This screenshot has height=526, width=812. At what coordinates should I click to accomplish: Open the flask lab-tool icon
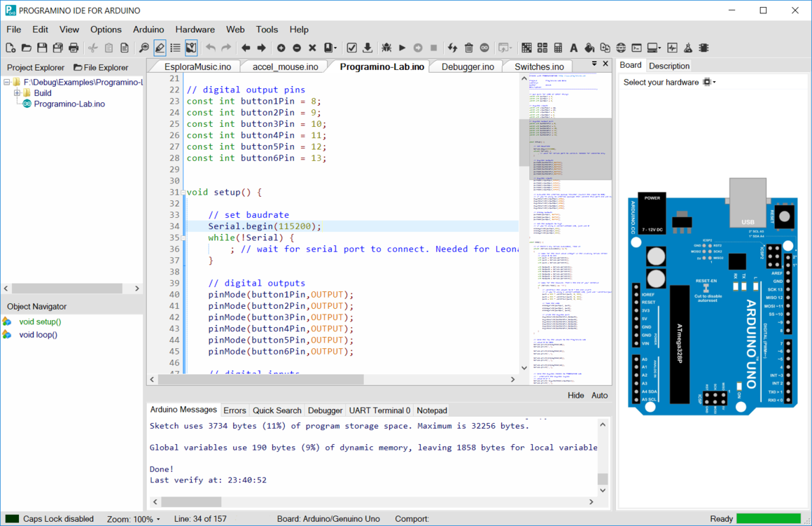(688, 48)
